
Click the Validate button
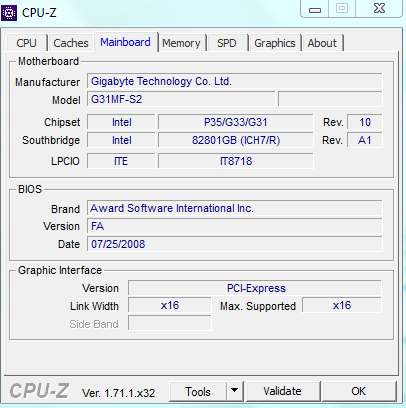click(282, 391)
